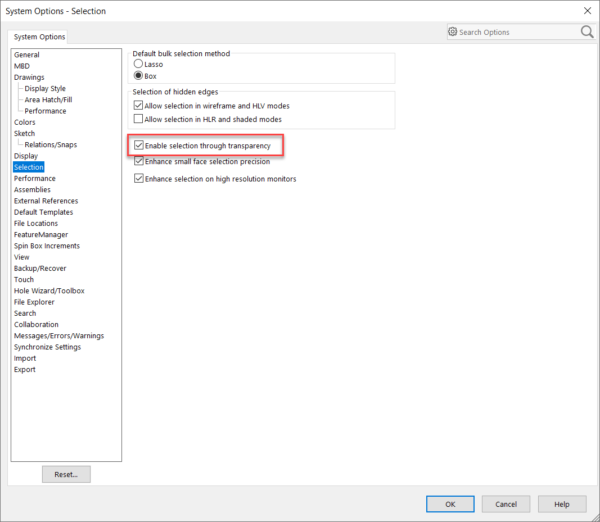
Task: Open the Display options category
Action: click(x=26, y=156)
